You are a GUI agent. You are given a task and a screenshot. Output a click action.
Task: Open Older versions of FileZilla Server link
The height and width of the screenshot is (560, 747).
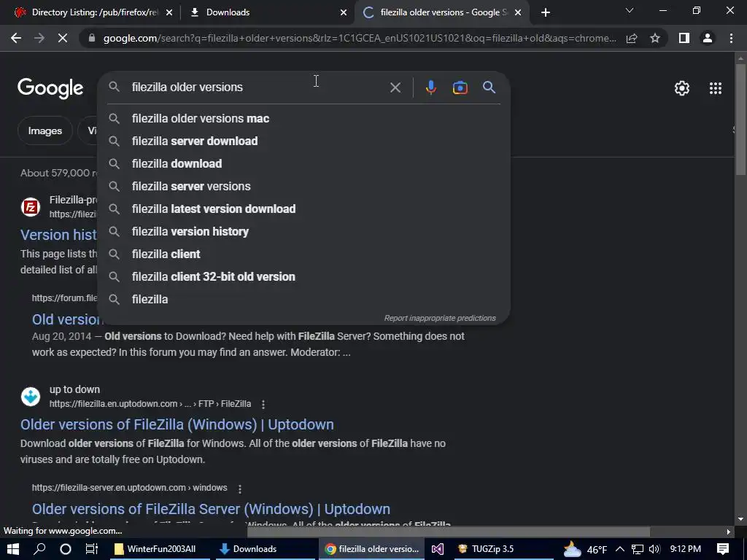pos(211,509)
